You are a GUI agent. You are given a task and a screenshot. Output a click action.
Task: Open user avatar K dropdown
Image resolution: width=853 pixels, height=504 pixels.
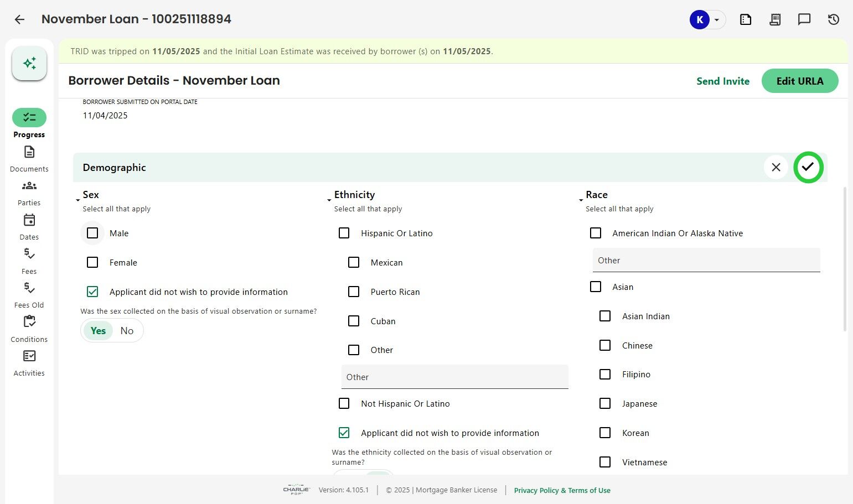click(x=707, y=20)
